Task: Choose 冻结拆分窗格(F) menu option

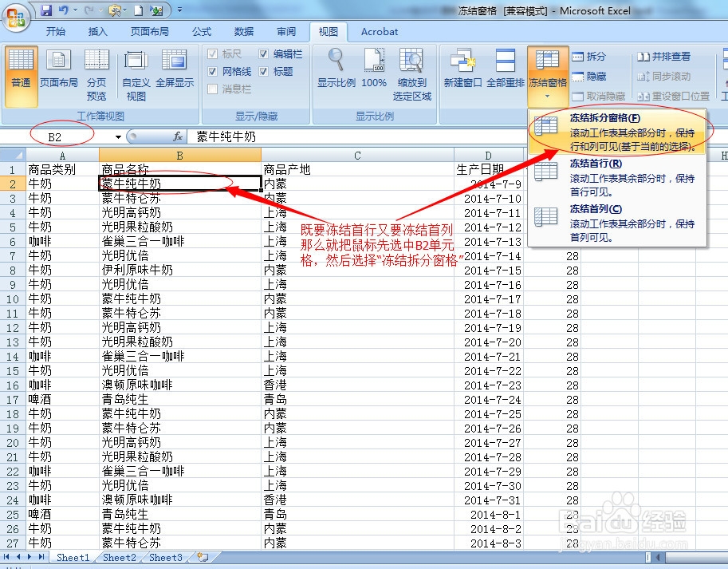Action: tap(617, 132)
